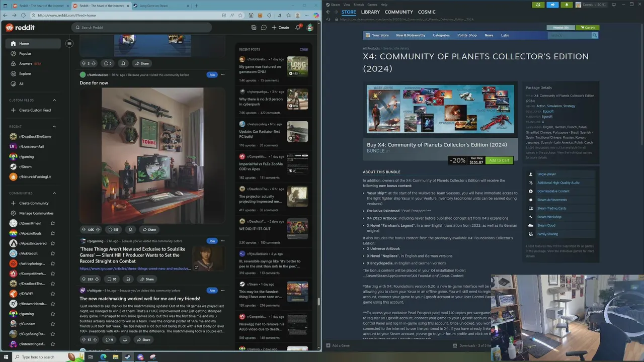The width and height of the screenshot is (644, 362).
Task: Toggle favorite star for r/CompetitiveA...
Action: point(53,274)
